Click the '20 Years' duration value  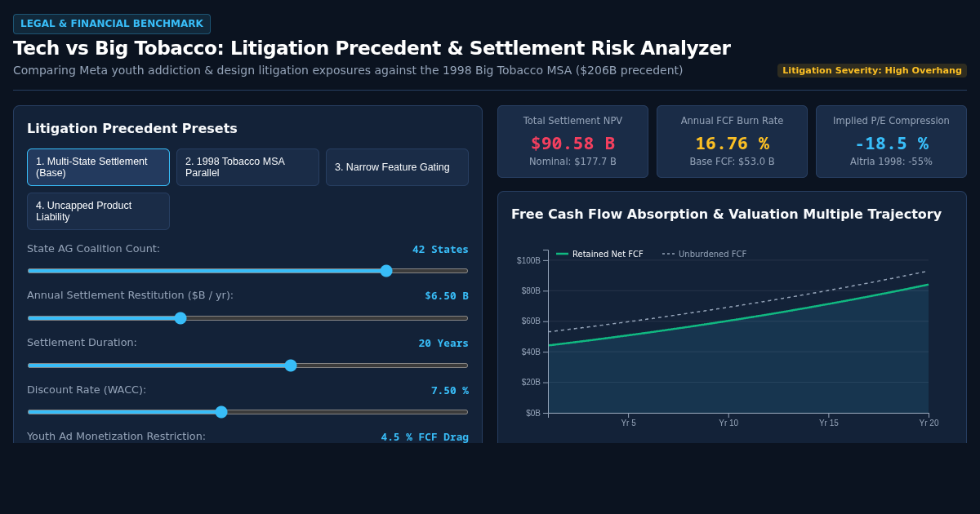click(x=443, y=343)
